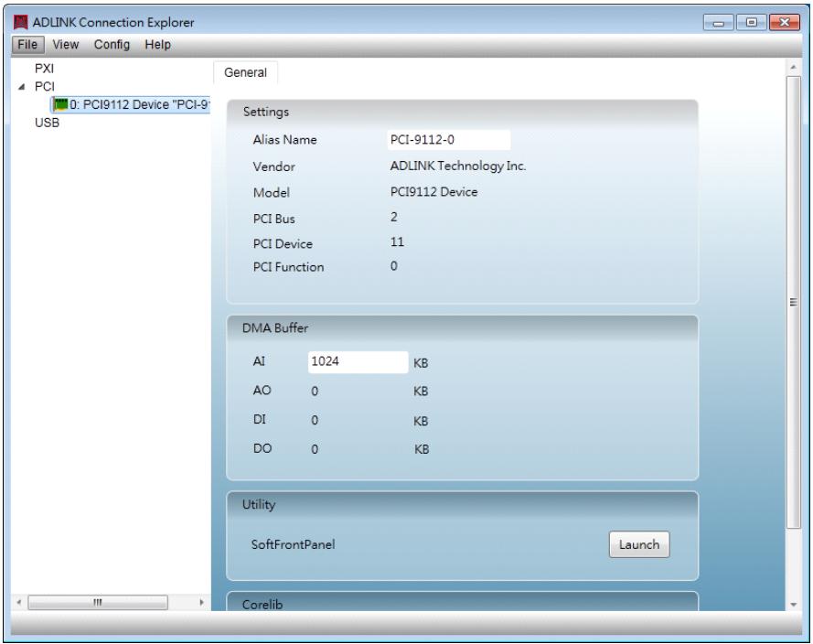Click the green PCI9112 card icon
813x644 pixels.
tap(60, 104)
